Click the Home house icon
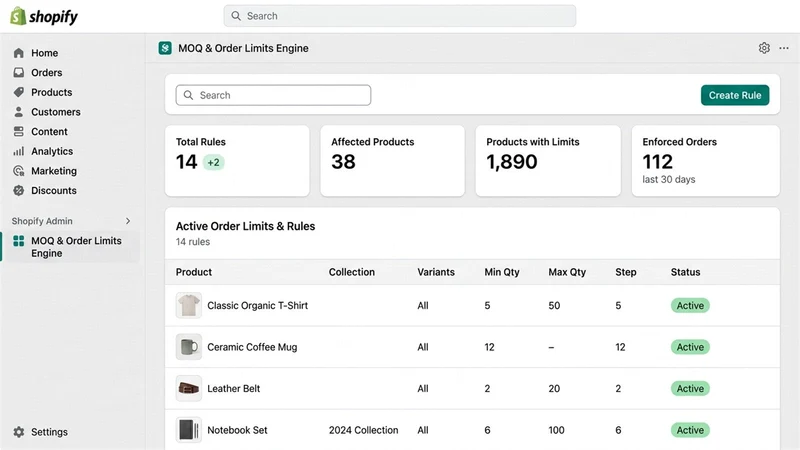Image resolution: width=800 pixels, height=450 pixels. coord(19,53)
